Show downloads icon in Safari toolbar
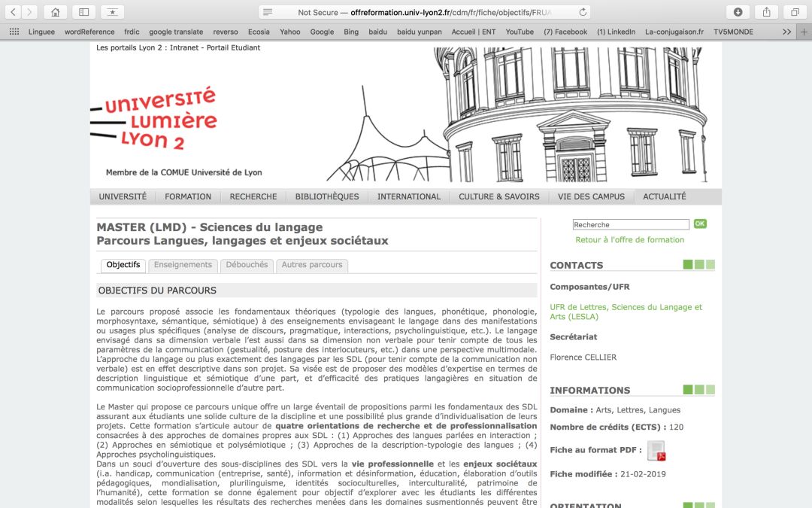The image size is (812, 508). pyautogui.click(x=738, y=12)
